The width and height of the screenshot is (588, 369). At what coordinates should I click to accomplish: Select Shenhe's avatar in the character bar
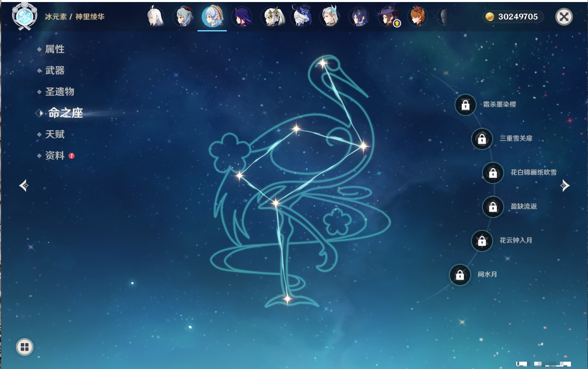[x=155, y=17]
